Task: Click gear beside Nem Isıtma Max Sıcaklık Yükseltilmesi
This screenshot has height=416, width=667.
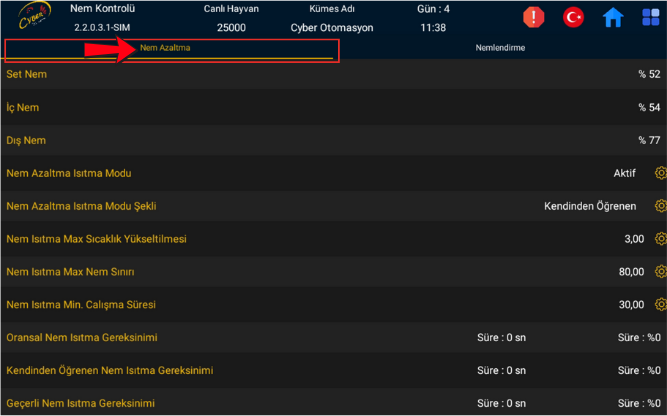Action: click(x=660, y=239)
